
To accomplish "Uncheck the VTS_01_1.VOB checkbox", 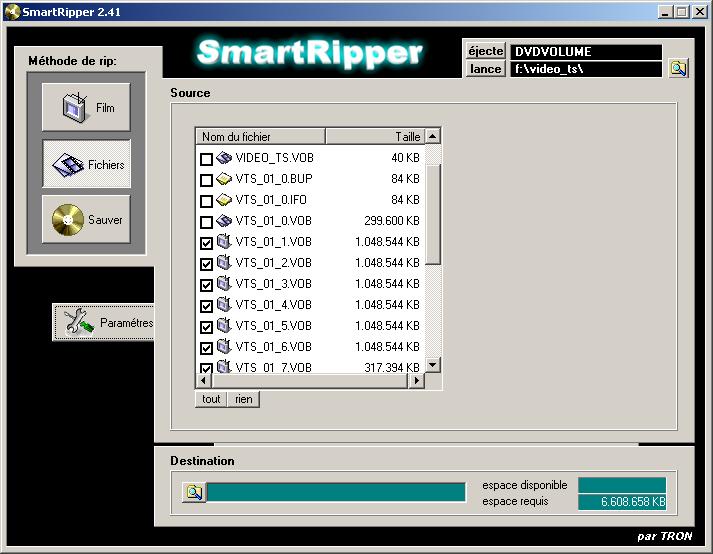I will [206, 243].
